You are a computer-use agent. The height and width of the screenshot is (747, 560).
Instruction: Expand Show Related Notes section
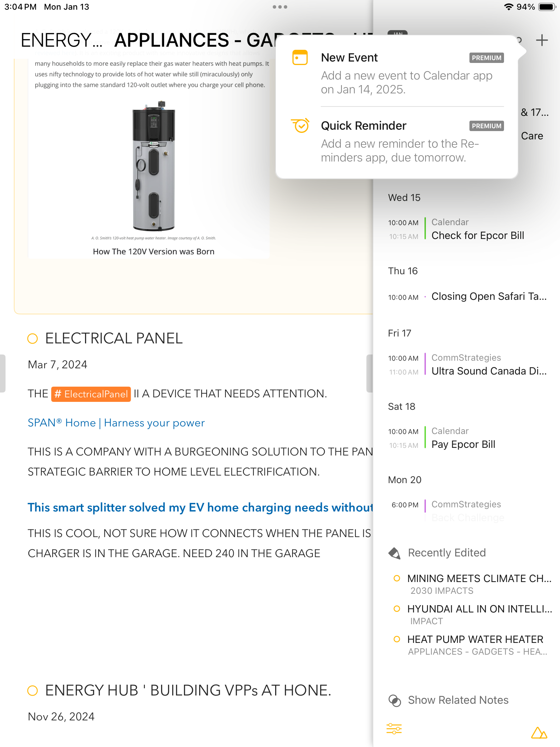(458, 700)
